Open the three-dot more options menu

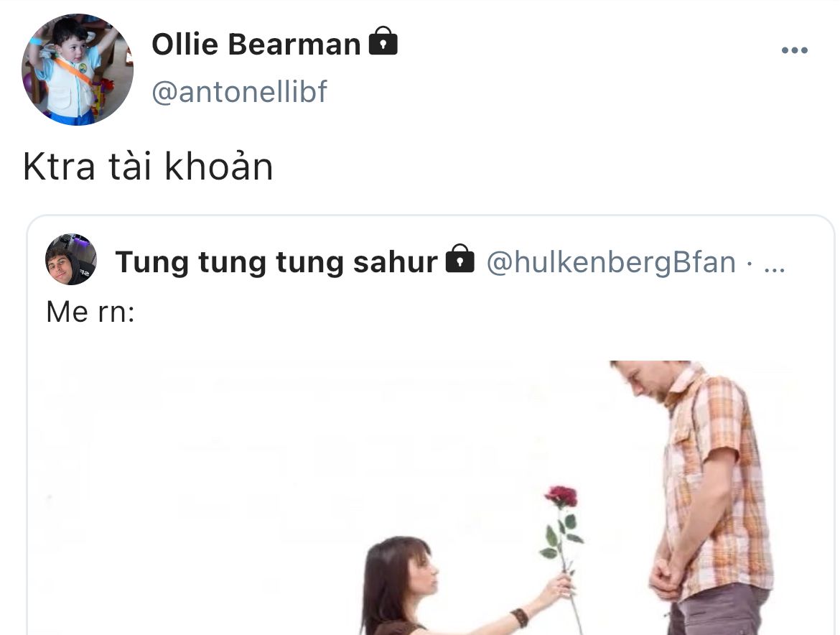(795, 50)
